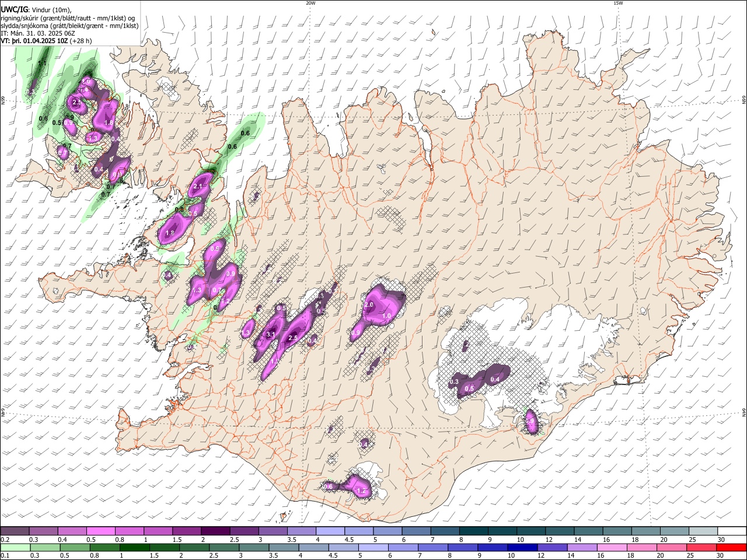Viewport: 747px width, 560px height.
Task: Select the light periwinkle snow swatch at 4
Action: tap(330, 531)
